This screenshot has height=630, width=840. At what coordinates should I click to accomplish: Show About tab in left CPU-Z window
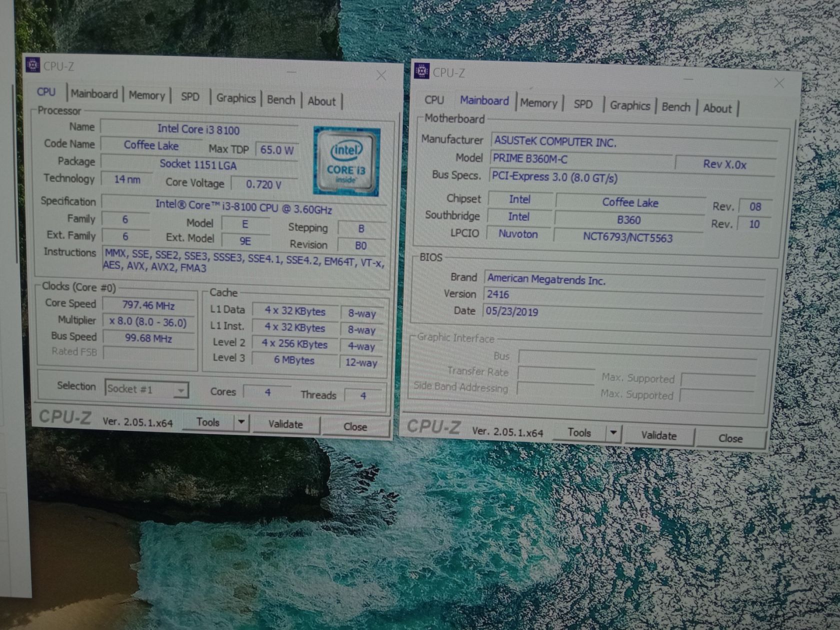pyautogui.click(x=321, y=101)
